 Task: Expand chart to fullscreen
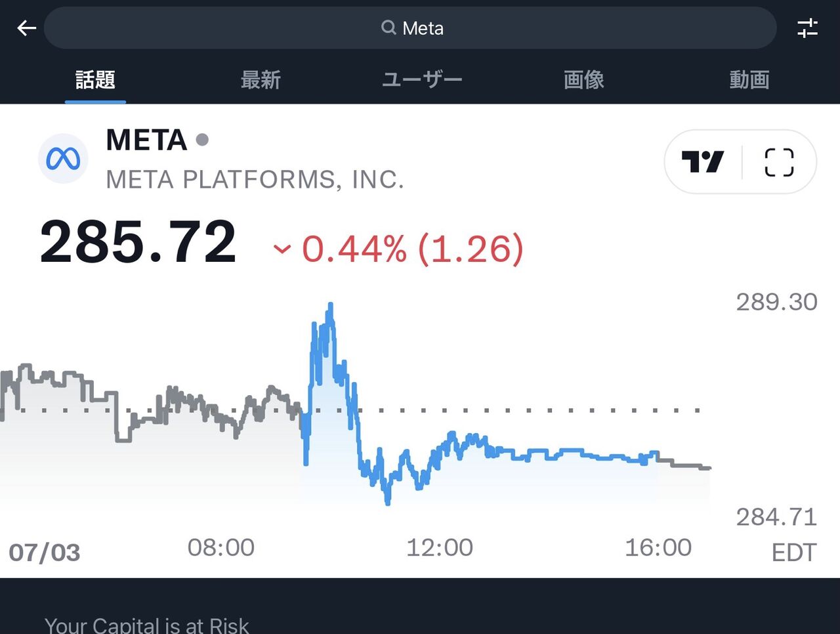coord(779,161)
